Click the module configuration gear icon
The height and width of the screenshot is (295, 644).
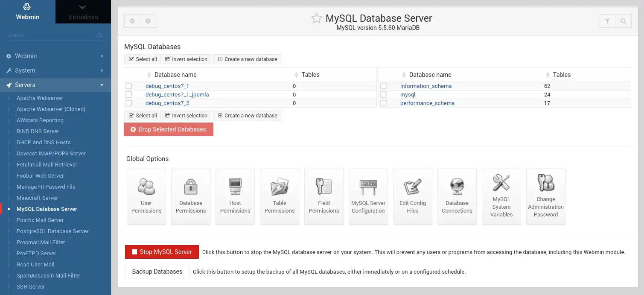tap(132, 21)
